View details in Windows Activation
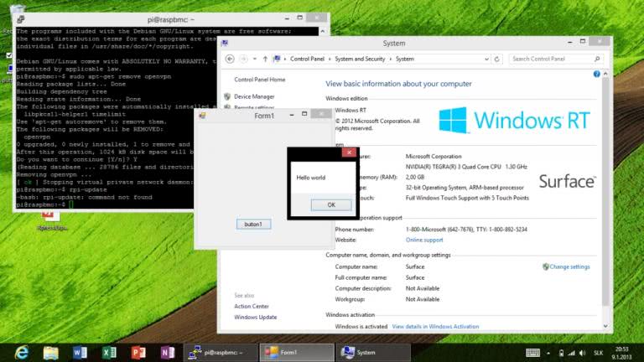The image size is (644, 362). [435, 327]
